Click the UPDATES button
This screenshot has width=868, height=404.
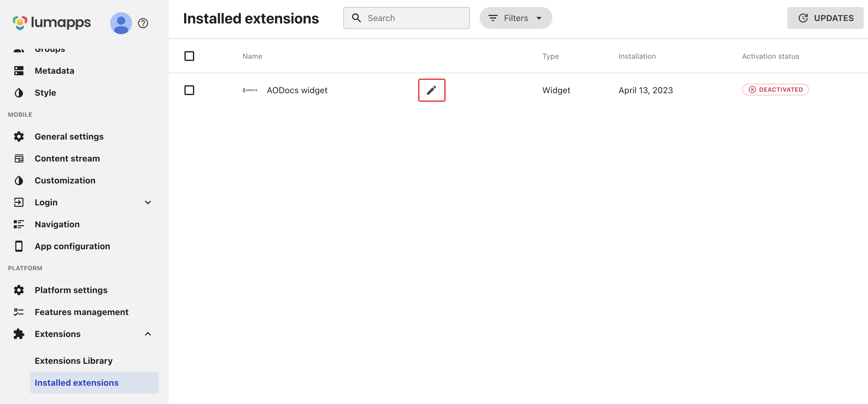[825, 18]
